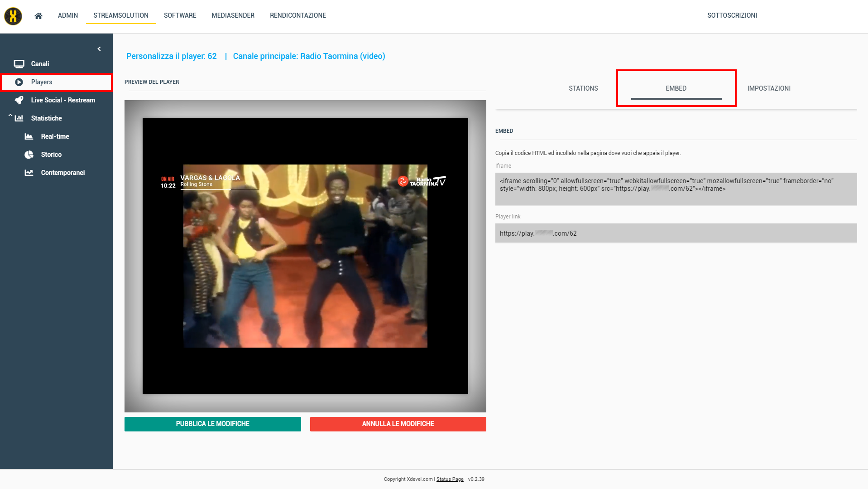The height and width of the screenshot is (489, 868).
Task: Click the Contemporanei line chart icon
Action: [x=29, y=173]
